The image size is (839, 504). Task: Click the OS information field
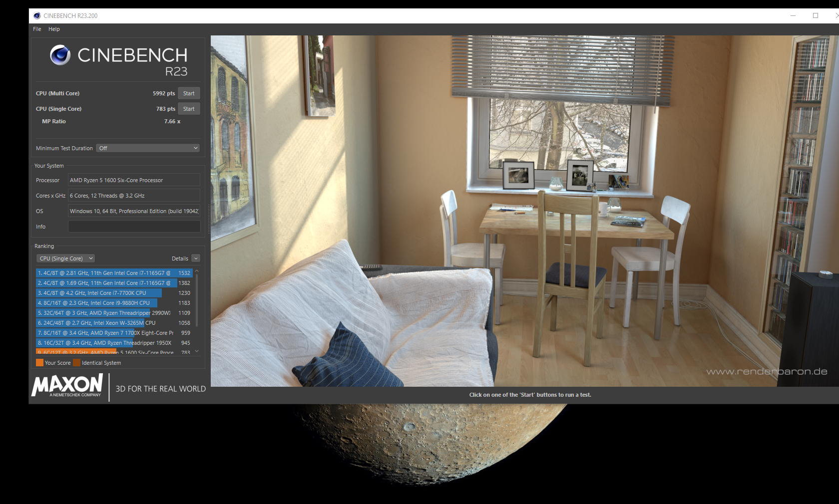pos(134,211)
